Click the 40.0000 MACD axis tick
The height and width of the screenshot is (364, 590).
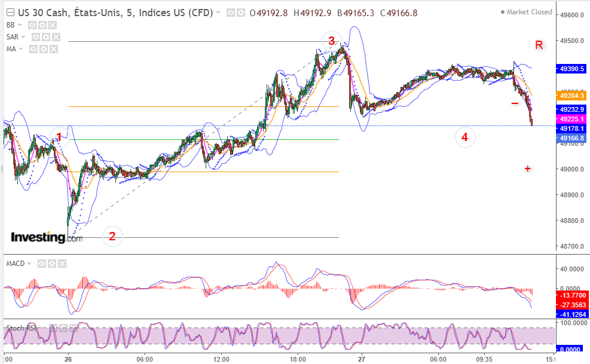572,269
